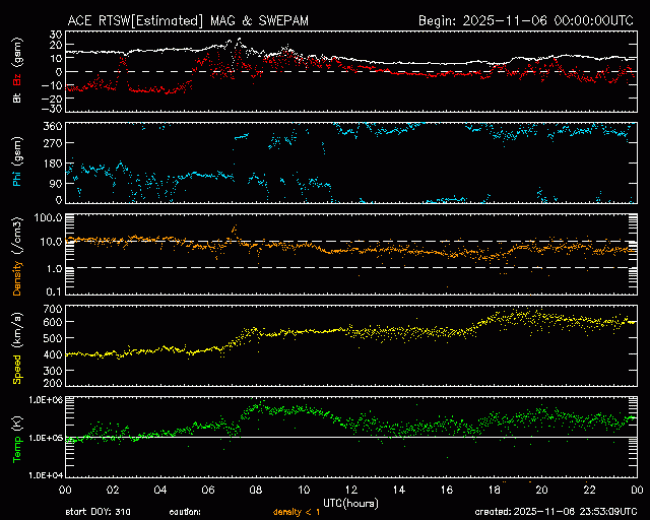
Task: Click the '-20' value on Bt/Bz axis
Action: click(52, 99)
